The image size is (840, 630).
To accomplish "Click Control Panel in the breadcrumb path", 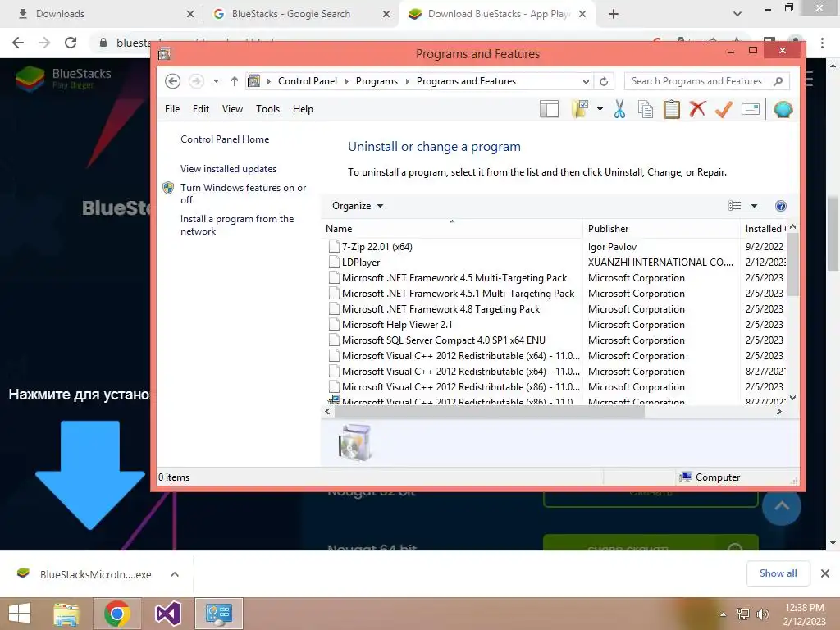I will click(308, 81).
